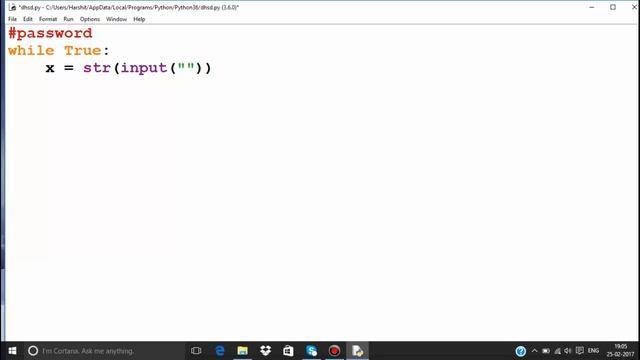This screenshot has width=640, height=360.
Task: Open the network connection icon
Action: point(558,351)
